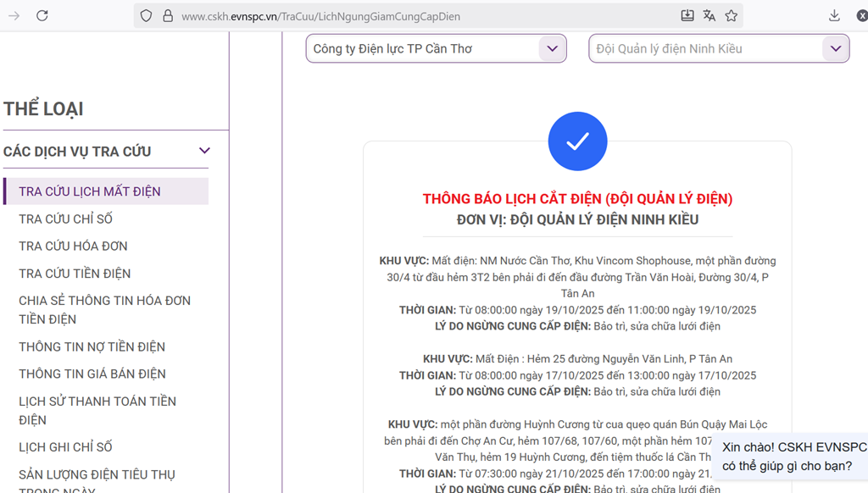Open TRA CỨU TIỀN ĐIỆN page
The width and height of the screenshot is (868, 493).
coord(75,274)
